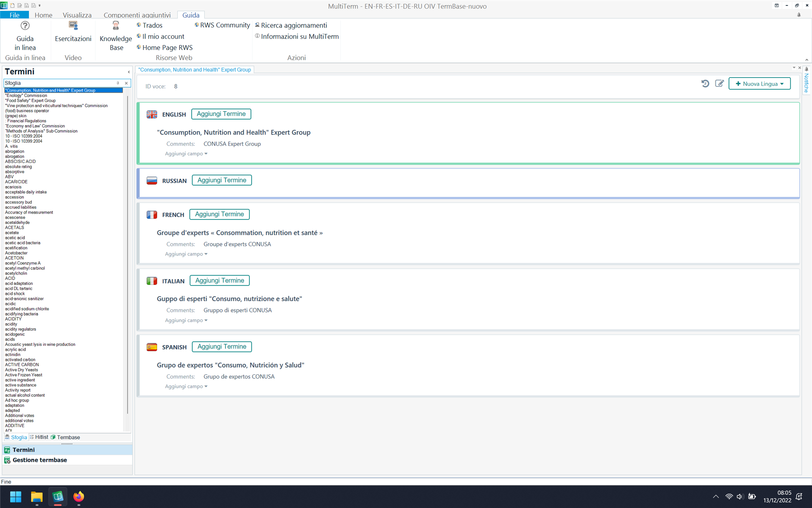
Task: Expand Aggiungi campo under Spanish term
Action: point(186,387)
